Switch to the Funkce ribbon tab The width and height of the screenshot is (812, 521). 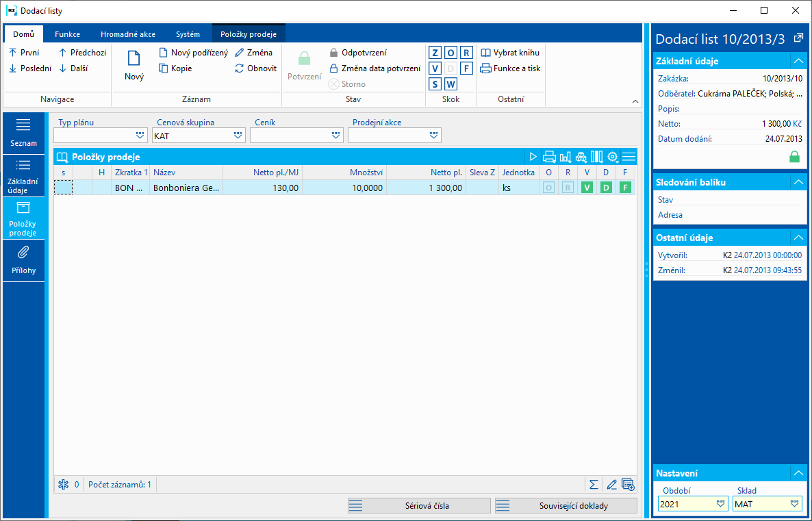pyautogui.click(x=67, y=34)
